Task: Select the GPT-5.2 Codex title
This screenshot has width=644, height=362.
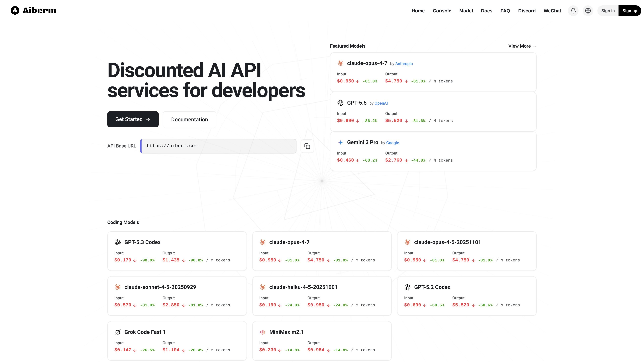Action: click(432, 287)
